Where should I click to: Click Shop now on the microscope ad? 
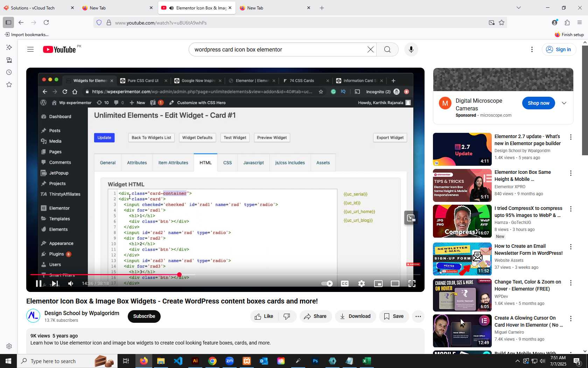tap(539, 103)
